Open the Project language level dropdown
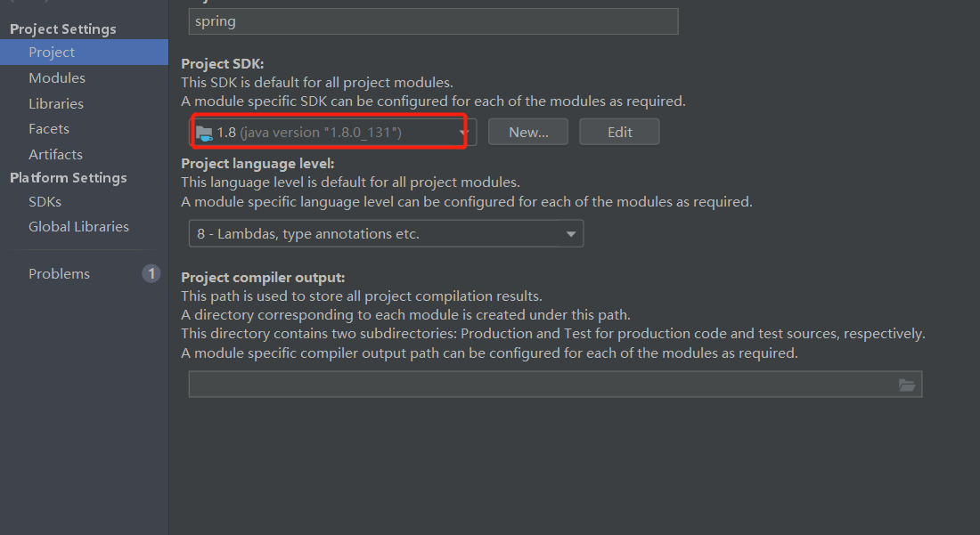This screenshot has height=535, width=980. pyautogui.click(x=387, y=233)
